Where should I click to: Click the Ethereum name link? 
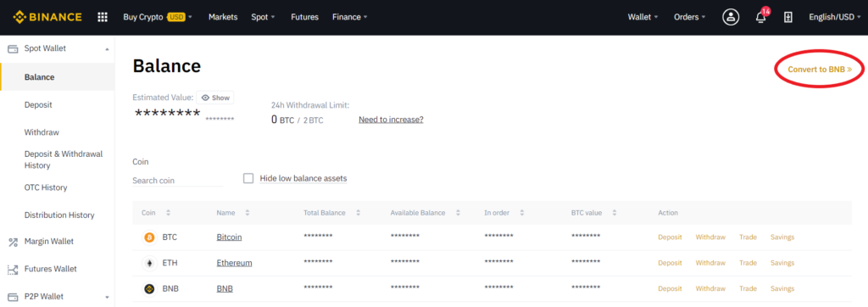coord(234,263)
